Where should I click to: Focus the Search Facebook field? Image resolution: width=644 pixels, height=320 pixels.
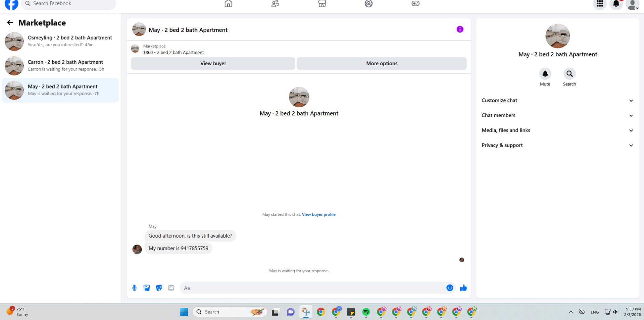pyautogui.click(x=68, y=4)
